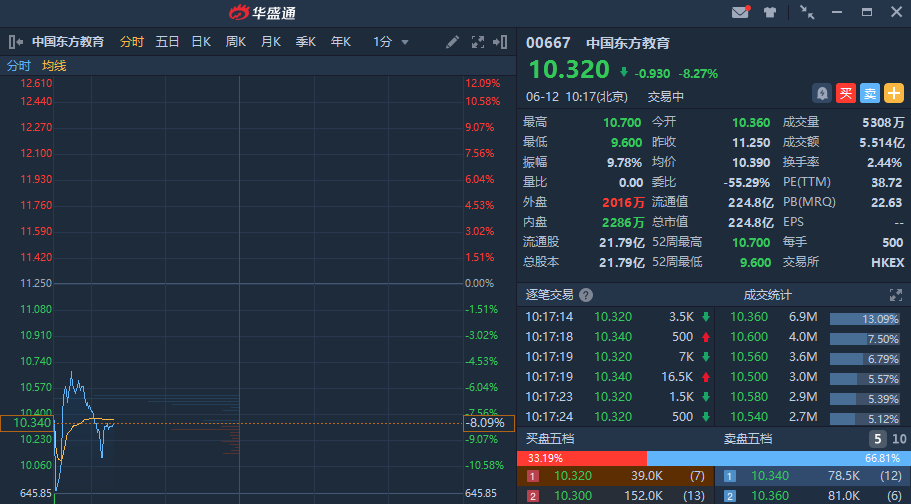This screenshot has width=911, height=504.
Task: Show 10-level order book depth
Action: point(899,439)
